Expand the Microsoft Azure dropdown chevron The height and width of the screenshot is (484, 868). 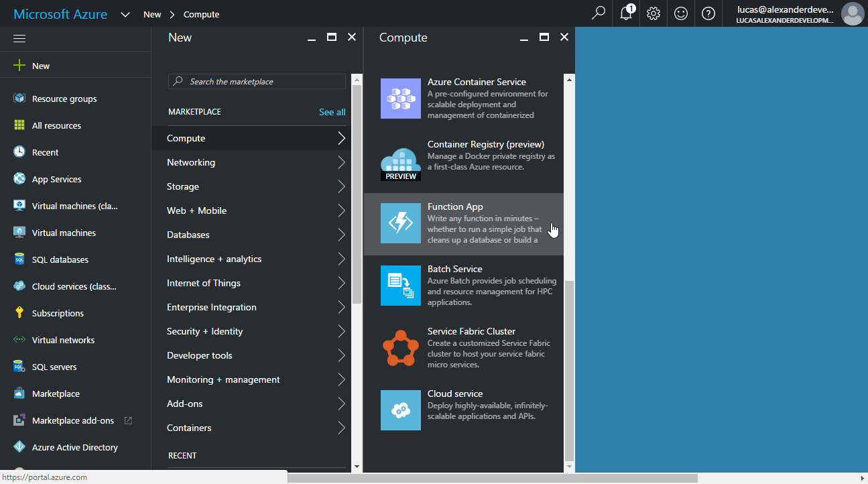click(125, 14)
